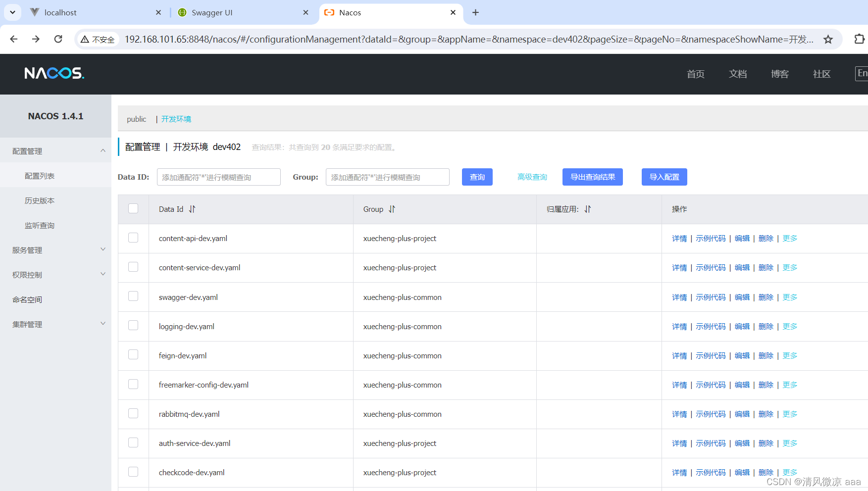Check the auth-service-dev.yaml row checkbox
The image size is (868, 491).
[133, 442]
